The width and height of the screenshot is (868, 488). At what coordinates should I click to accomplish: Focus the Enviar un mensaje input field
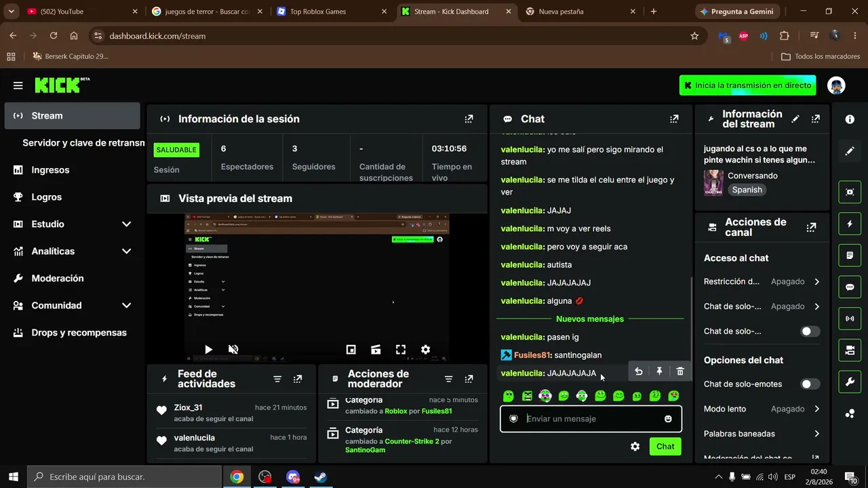pyautogui.click(x=591, y=419)
